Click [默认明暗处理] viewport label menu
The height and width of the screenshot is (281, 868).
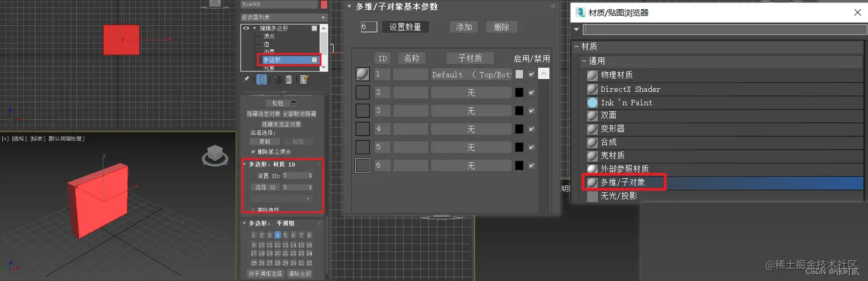[65, 138]
